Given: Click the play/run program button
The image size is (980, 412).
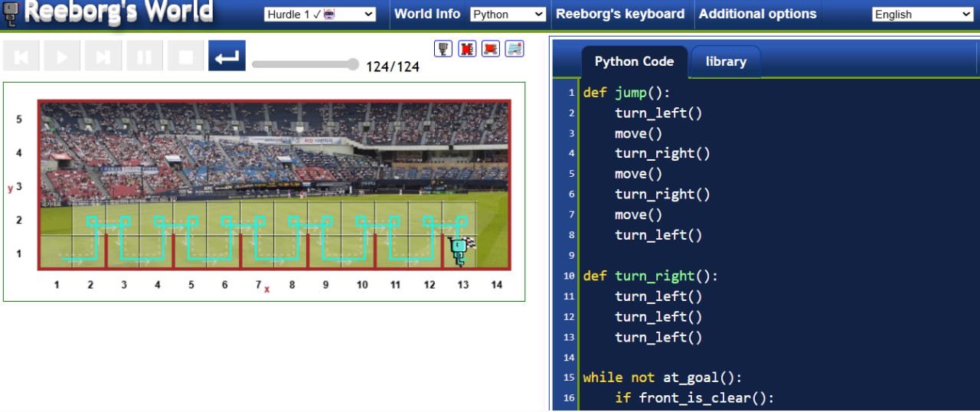Looking at the screenshot, I should (x=62, y=56).
